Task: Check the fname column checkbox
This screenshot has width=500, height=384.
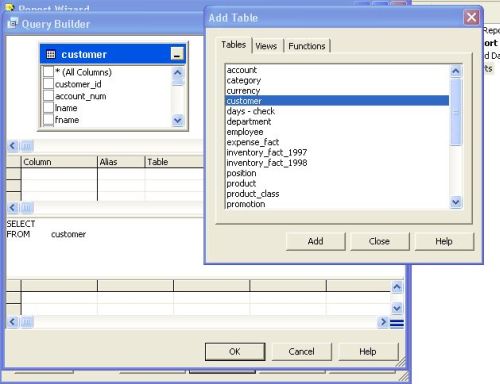Action: [48, 120]
